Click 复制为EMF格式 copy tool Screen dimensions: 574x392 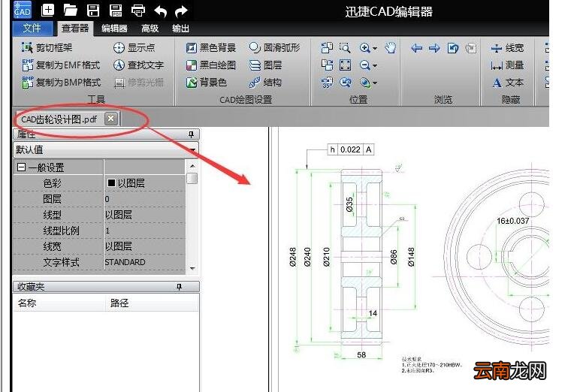tap(61, 65)
